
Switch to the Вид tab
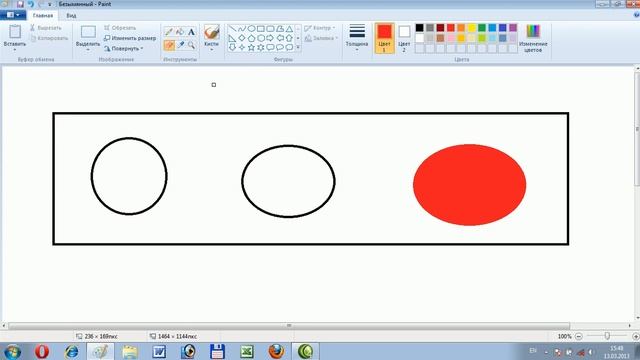click(71, 16)
